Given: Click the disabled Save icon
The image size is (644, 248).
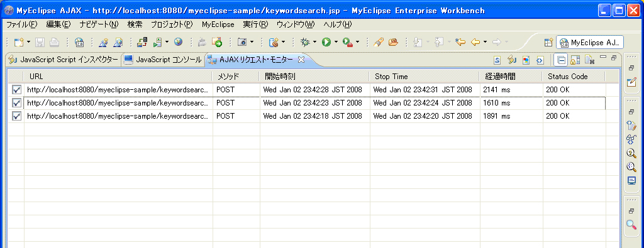Looking at the screenshot, I should tap(40, 42).
